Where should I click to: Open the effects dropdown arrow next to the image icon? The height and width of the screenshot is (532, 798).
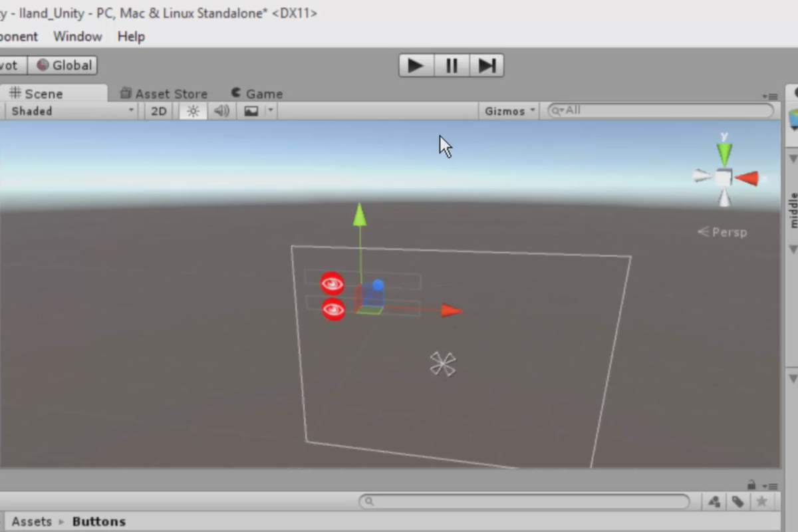(x=269, y=110)
